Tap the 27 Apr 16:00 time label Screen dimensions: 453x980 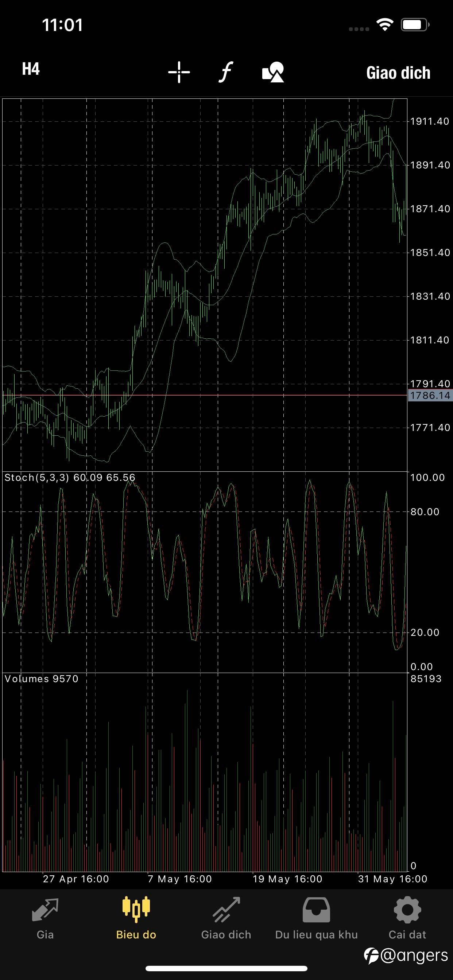point(76,879)
